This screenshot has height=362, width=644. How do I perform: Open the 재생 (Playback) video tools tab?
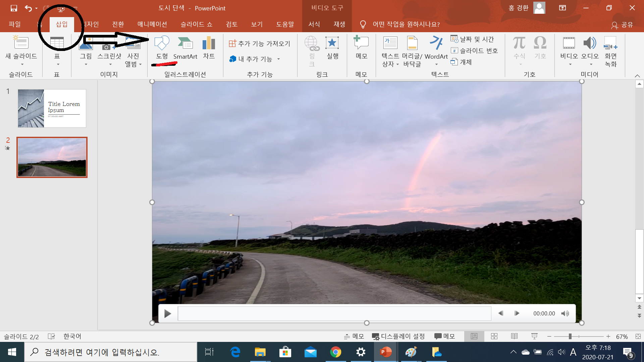(x=339, y=24)
